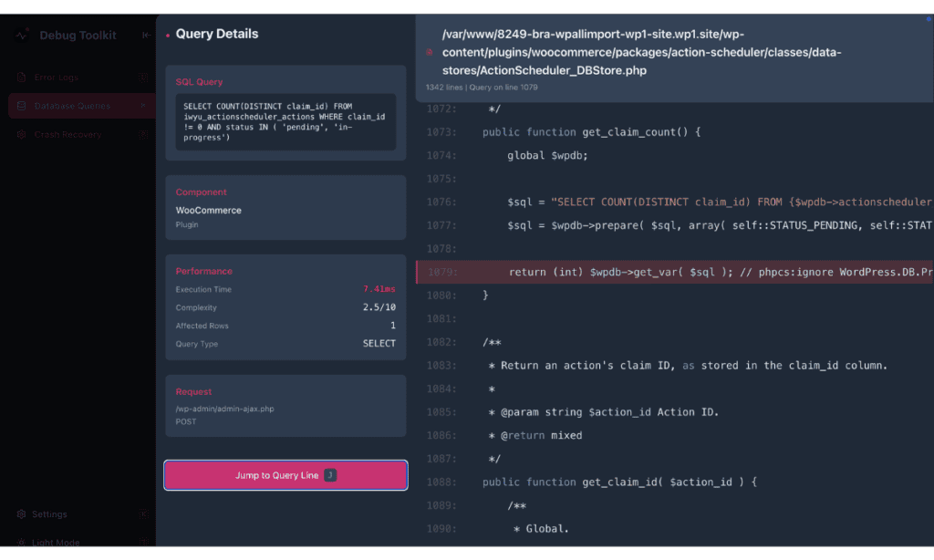The image size is (934, 560).
Task: Click the 7.41ms execution time value
Action: point(379,289)
